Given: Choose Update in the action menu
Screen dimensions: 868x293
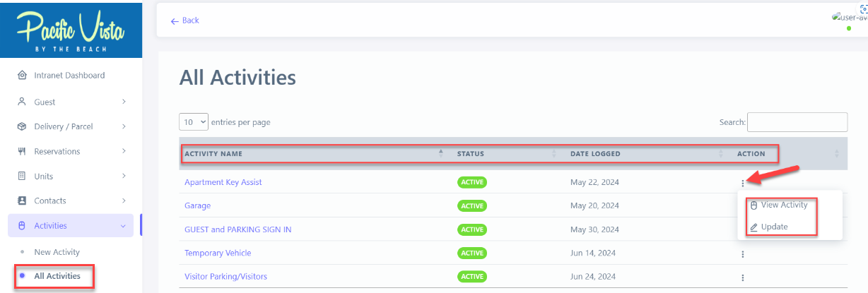Looking at the screenshot, I should (x=774, y=227).
